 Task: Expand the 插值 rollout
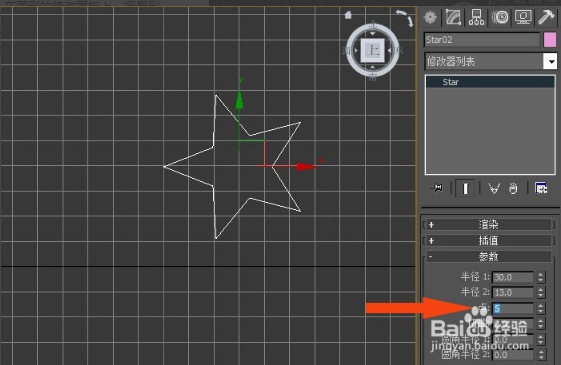pyautogui.click(x=488, y=240)
